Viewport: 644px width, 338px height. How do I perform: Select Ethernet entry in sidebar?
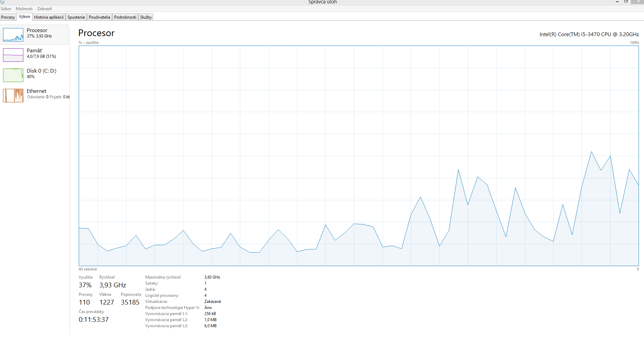point(34,96)
